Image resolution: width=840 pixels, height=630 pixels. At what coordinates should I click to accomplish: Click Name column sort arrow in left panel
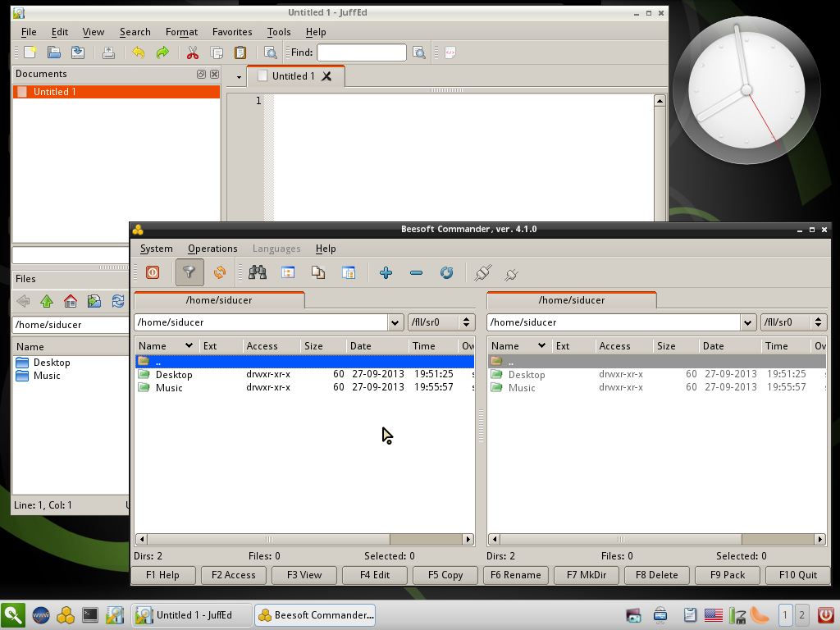pyautogui.click(x=189, y=345)
